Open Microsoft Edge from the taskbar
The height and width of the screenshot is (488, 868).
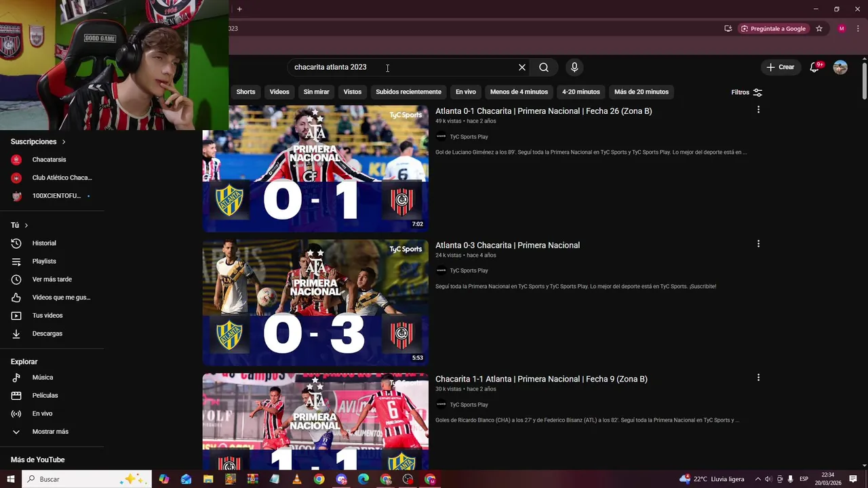(x=363, y=479)
